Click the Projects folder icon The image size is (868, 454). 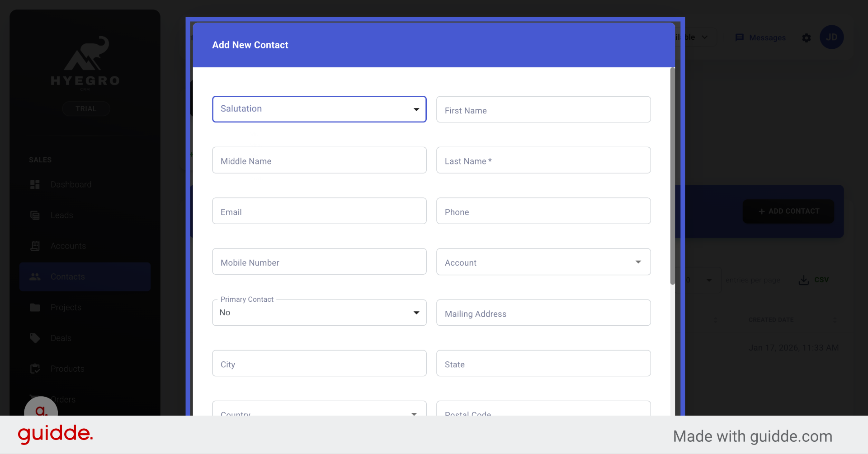coord(35,308)
